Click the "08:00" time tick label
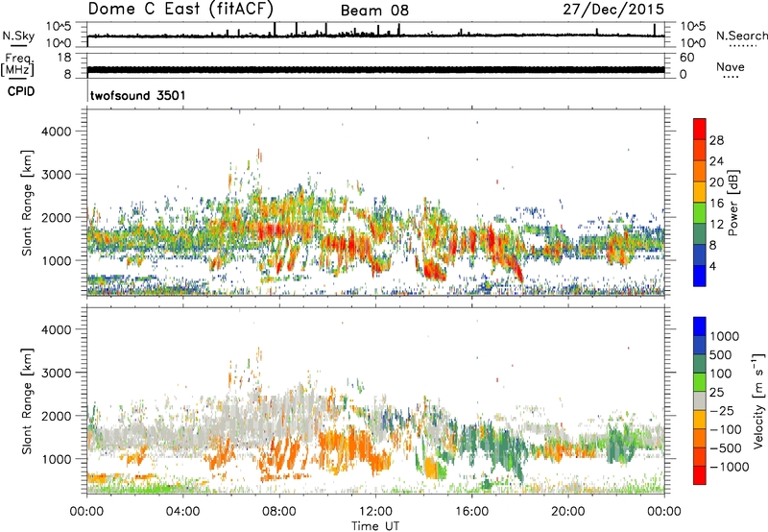This screenshot has height=532, width=768. [x=279, y=512]
